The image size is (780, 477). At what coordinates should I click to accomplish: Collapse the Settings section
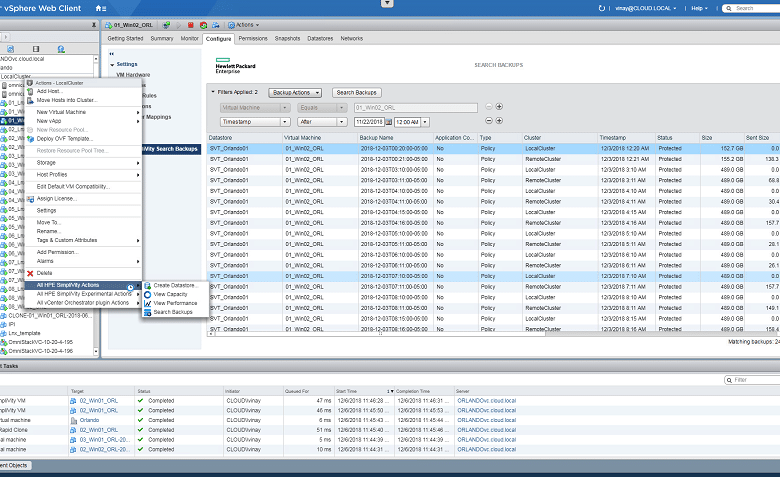point(112,65)
